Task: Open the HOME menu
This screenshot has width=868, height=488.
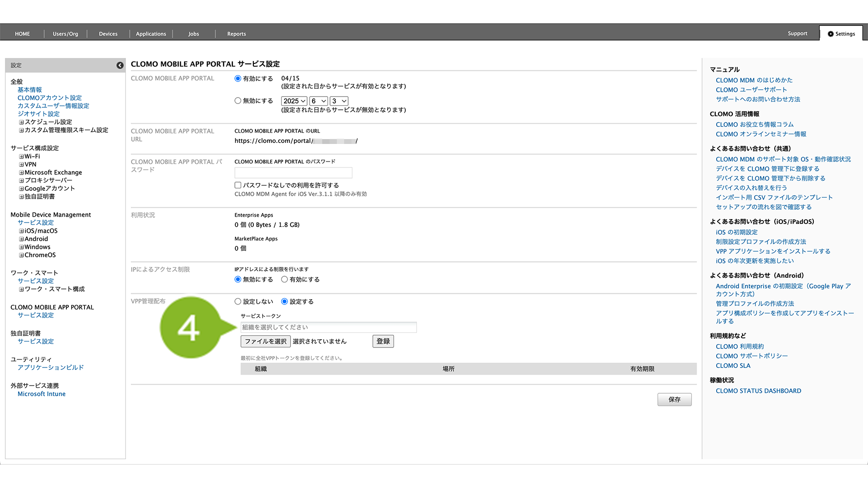Action: (22, 34)
